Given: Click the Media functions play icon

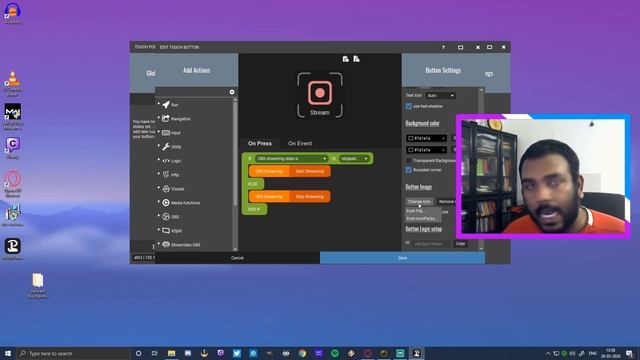Looking at the screenshot, I should tap(166, 202).
